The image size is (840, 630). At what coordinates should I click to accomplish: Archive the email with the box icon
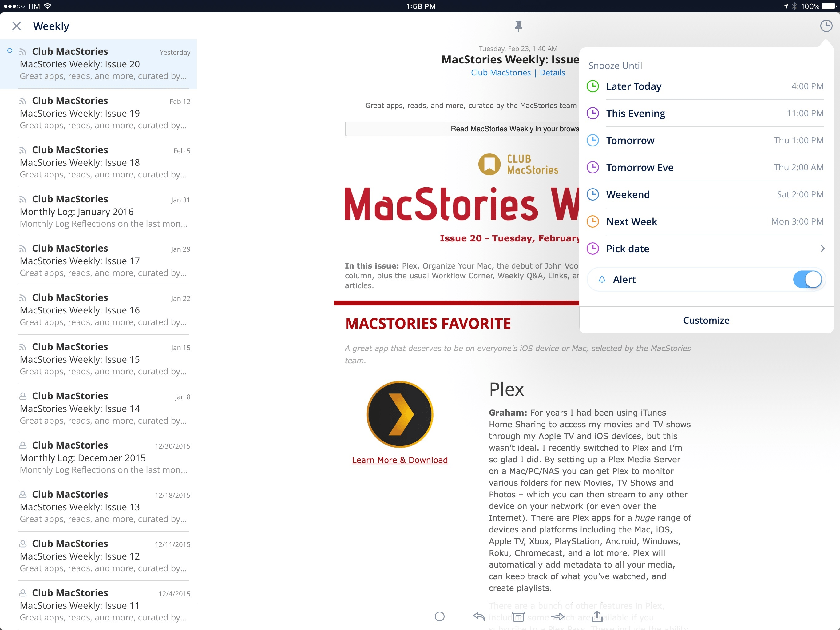point(518,616)
